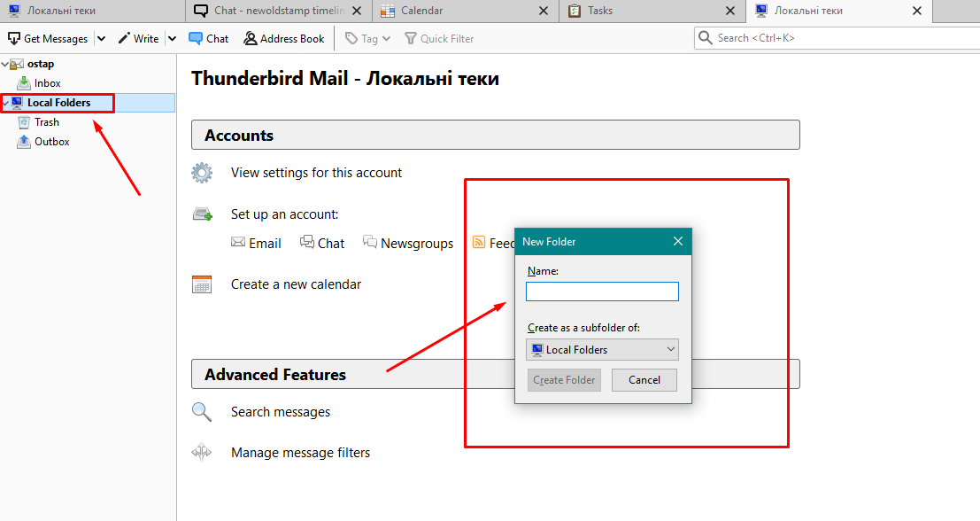
Task: Open the Get Messages dropdown arrow
Action: [x=101, y=39]
